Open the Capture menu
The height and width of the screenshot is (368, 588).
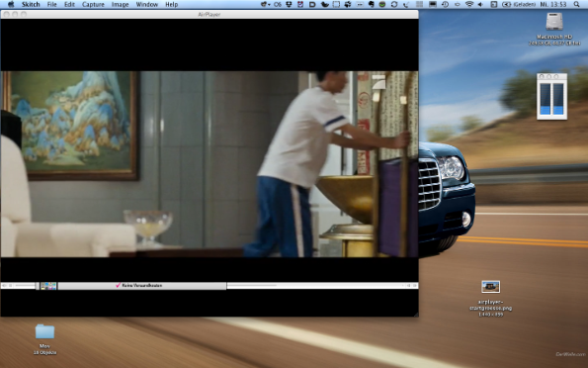coord(93,5)
